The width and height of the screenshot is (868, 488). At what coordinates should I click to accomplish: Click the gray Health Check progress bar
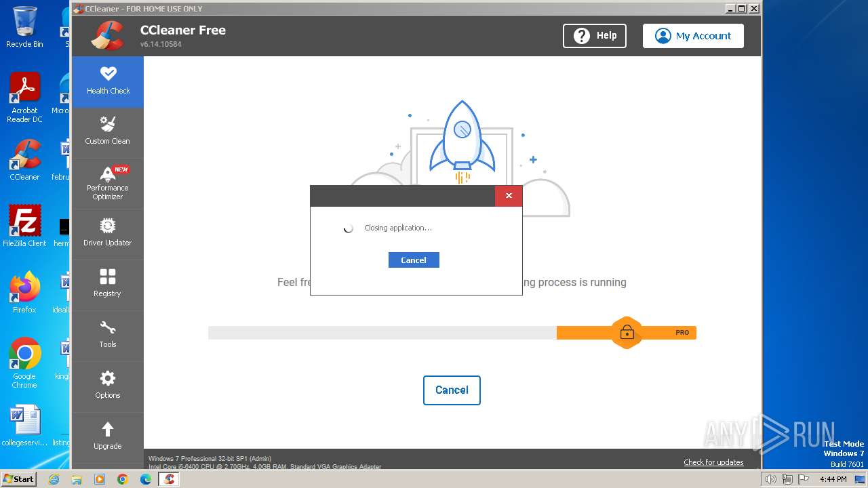pos(382,333)
